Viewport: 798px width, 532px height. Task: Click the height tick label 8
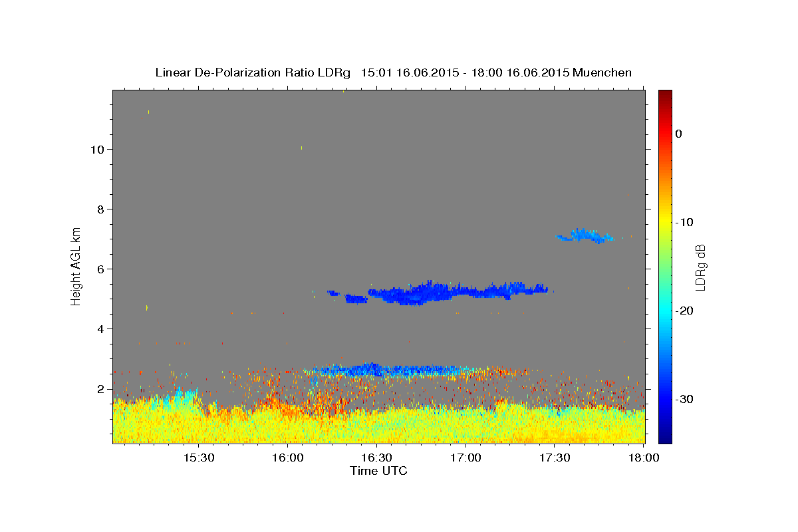pyautogui.click(x=101, y=209)
